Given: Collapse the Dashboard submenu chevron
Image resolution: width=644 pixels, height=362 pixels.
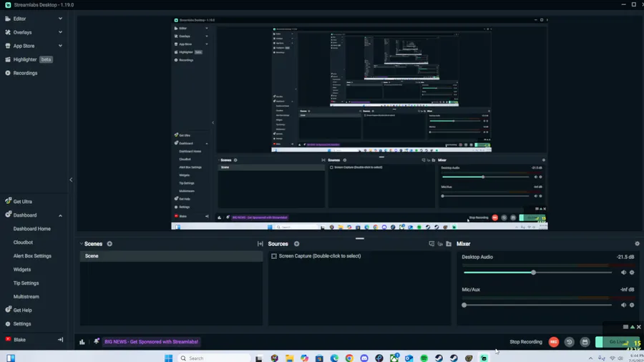Looking at the screenshot, I should point(60,215).
